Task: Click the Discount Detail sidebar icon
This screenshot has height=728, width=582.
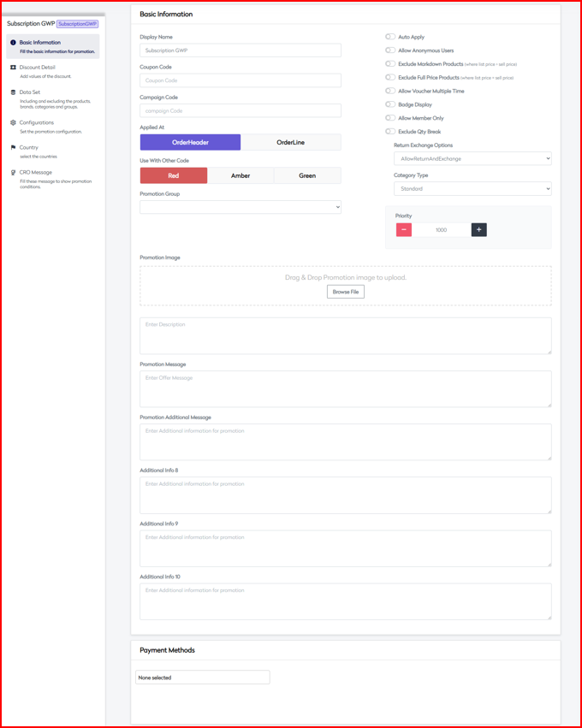Action: pyautogui.click(x=13, y=68)
